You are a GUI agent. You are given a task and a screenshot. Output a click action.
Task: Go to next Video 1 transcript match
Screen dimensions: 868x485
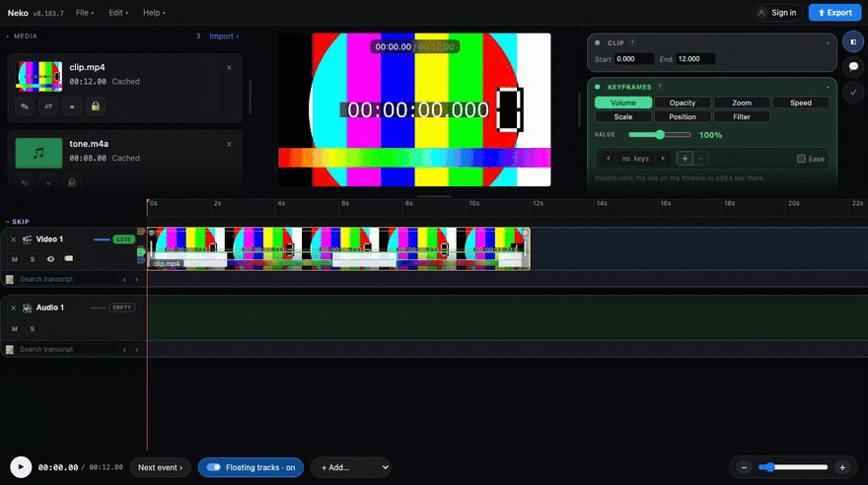tap(137, 280)
